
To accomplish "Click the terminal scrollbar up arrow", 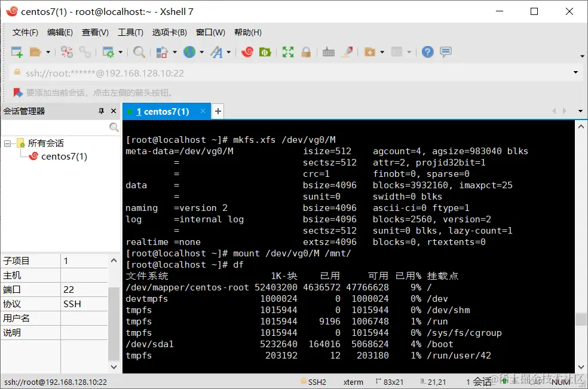I will (x=581, y=127).
